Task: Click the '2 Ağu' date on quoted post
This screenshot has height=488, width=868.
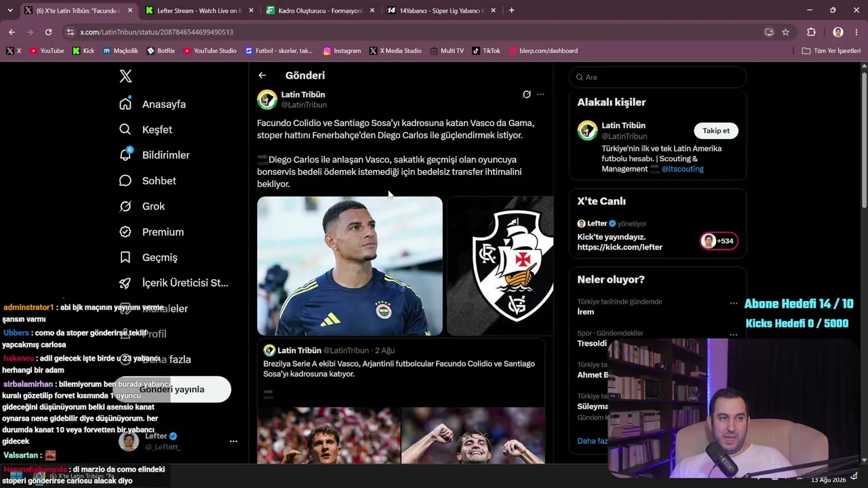Action: (x=384, y=350)
